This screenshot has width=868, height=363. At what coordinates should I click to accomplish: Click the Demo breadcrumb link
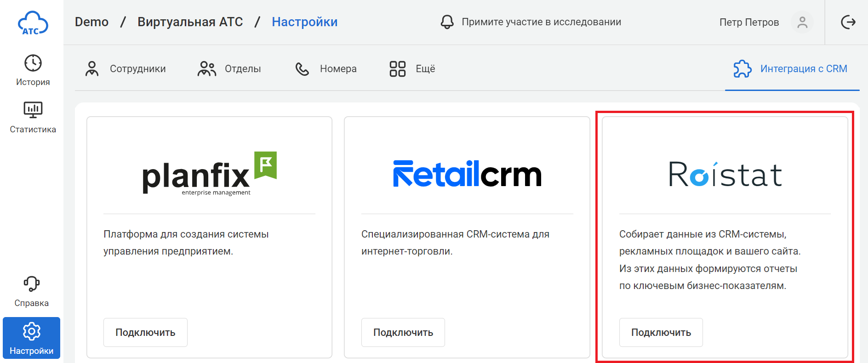(91, 22)
